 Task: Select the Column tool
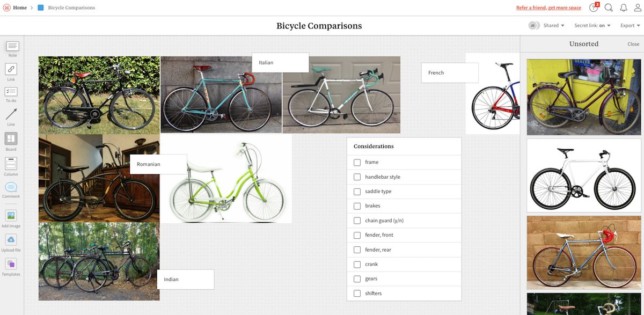pos(11,164)
